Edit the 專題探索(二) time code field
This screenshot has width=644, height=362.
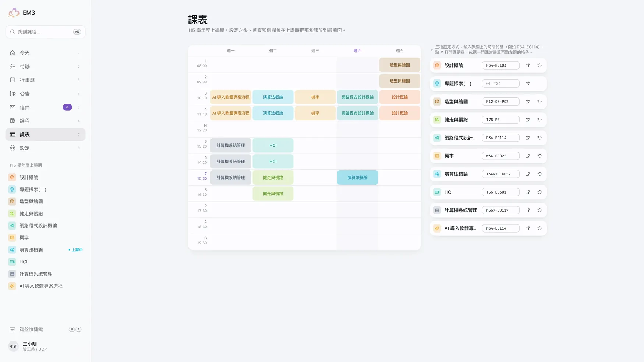[500, 84]
